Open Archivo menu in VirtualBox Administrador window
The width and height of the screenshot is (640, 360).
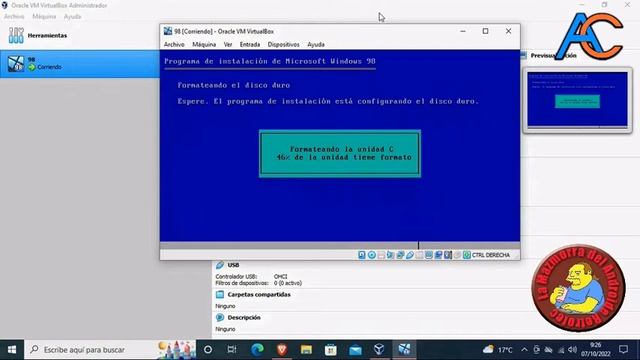coord(14,16)
